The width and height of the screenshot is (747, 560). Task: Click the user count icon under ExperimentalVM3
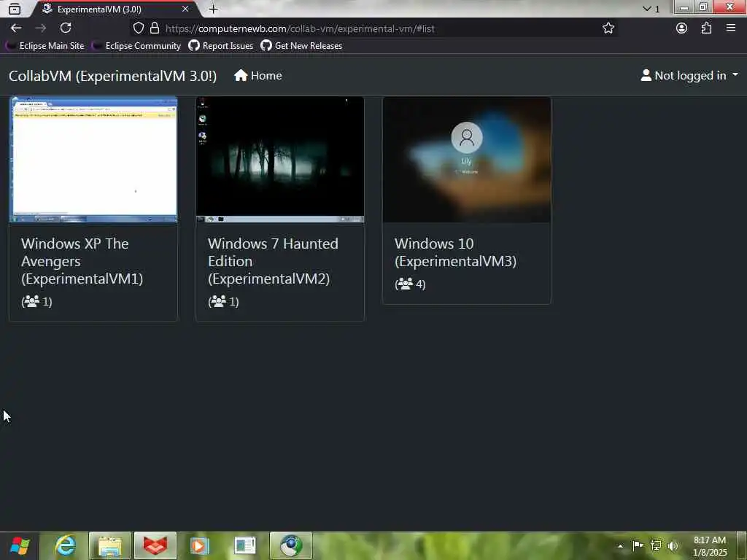pos(406,284)
